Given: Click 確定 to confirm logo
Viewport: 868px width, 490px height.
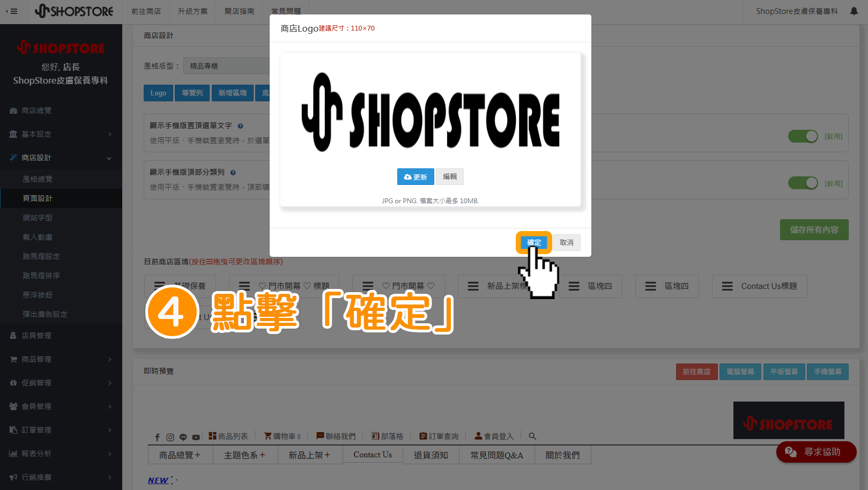Looking at the screenshot, I should click(x=533, y=242).
